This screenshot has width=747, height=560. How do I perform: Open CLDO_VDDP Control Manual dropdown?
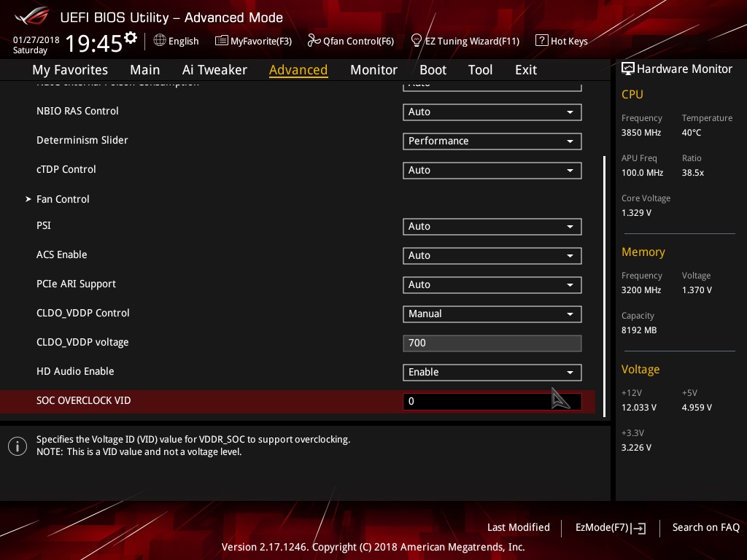coord(492,314)
